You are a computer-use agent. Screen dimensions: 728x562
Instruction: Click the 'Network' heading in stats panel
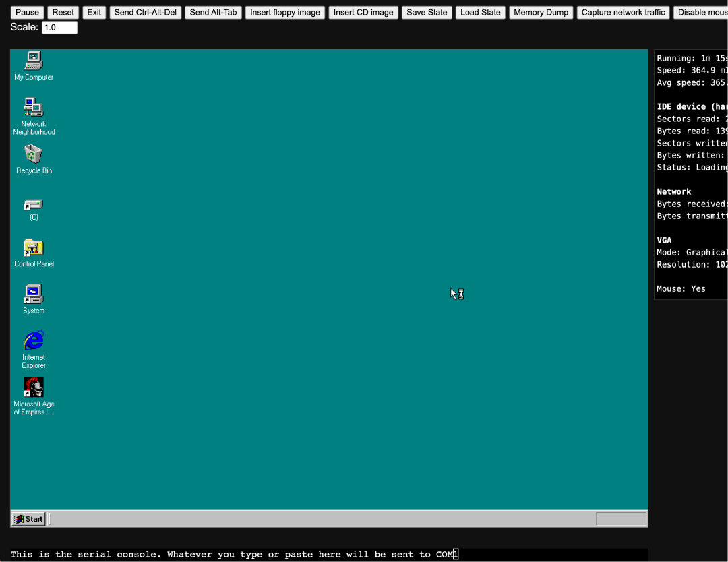tap(673, 191)
